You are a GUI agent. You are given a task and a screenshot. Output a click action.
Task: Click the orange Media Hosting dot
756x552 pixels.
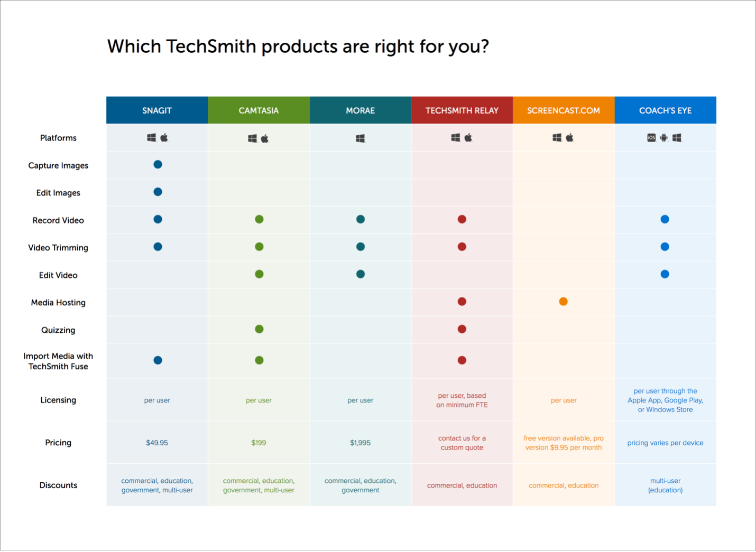click(564, 302)
